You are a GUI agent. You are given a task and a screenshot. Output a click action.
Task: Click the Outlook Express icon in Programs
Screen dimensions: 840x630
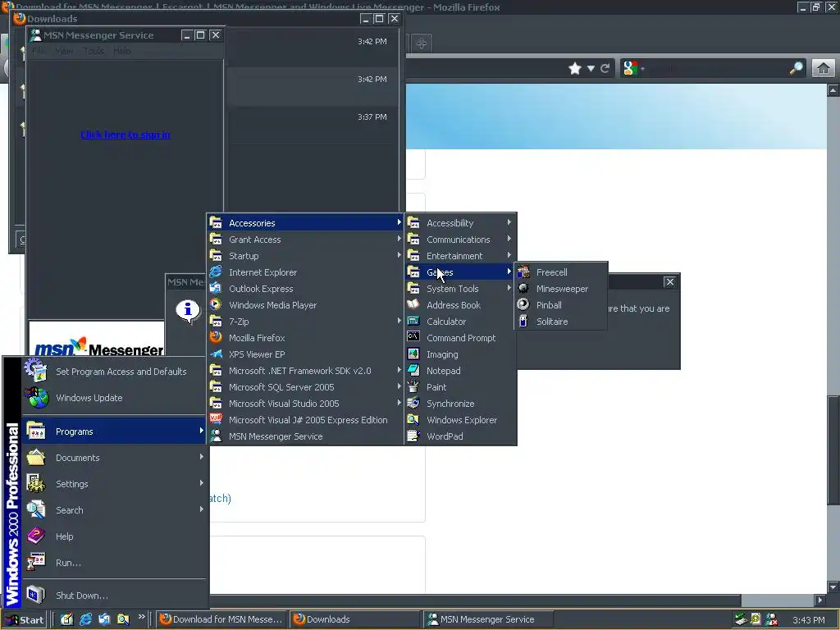click(216, 288)
